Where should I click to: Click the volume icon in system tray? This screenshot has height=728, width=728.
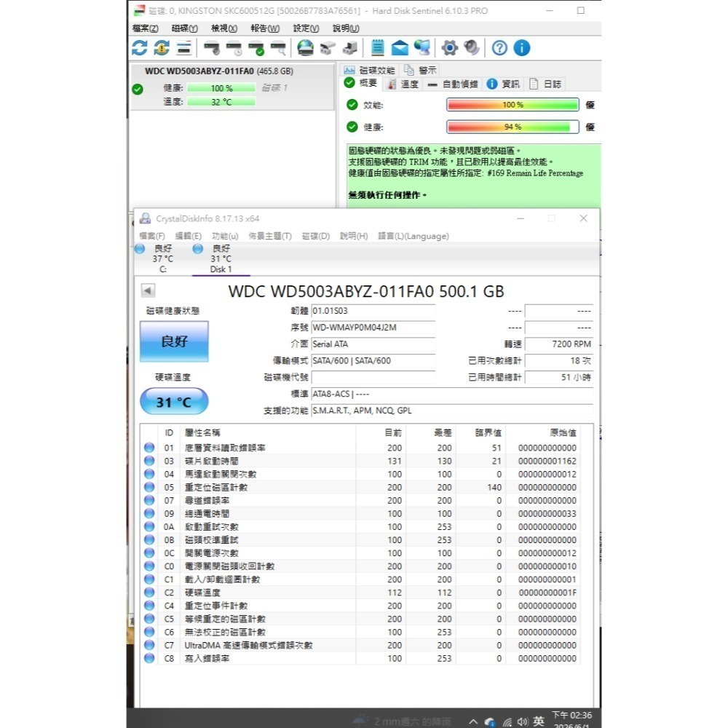click(523, 721)
